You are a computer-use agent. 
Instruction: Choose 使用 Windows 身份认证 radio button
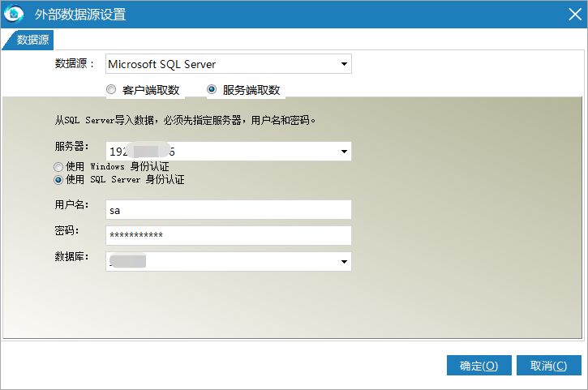[58, 167]
